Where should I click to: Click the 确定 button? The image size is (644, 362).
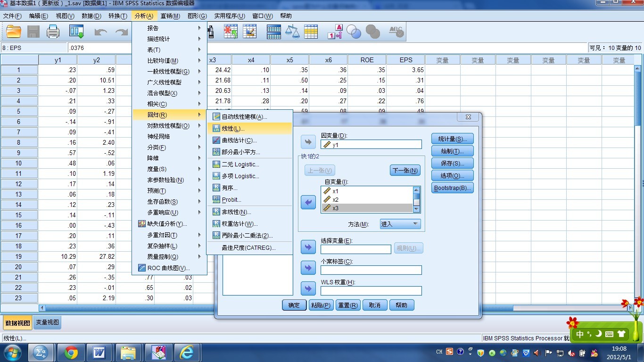294,305
